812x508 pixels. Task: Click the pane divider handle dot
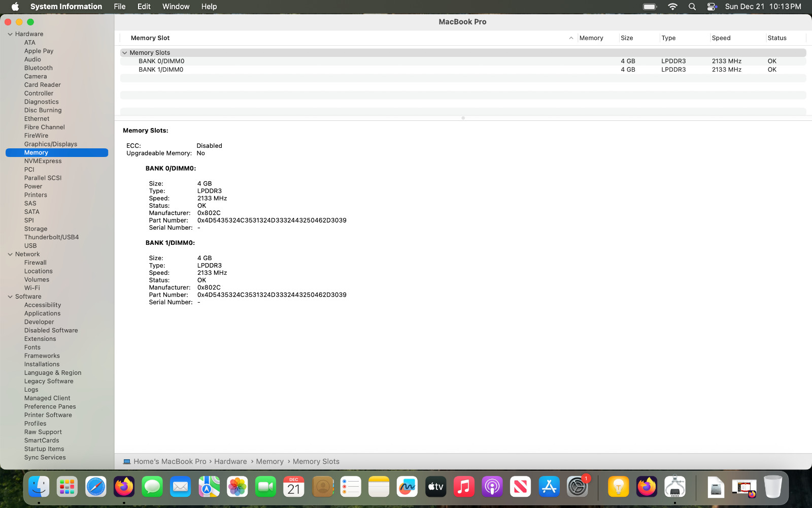tap(463, 118)
